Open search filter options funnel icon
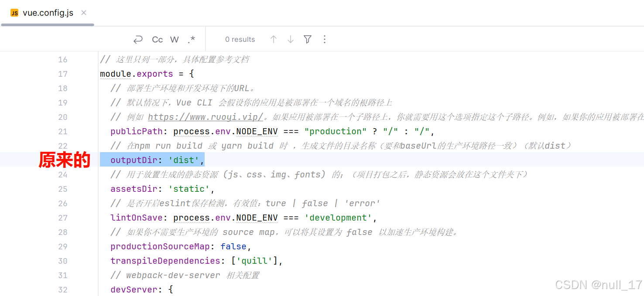The width and height of the screenshot is (644, 296). pyautogui.click(x=308, y=39)
